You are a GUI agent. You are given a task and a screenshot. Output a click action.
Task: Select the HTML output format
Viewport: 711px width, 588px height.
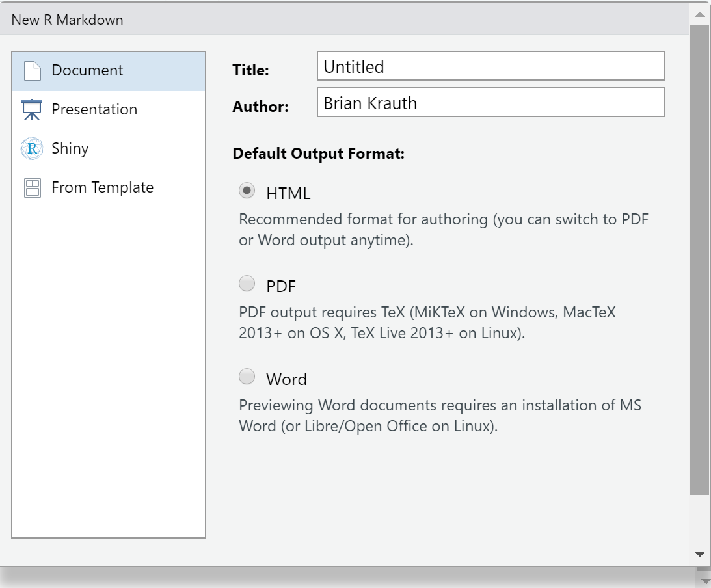(x=246, y=191)
